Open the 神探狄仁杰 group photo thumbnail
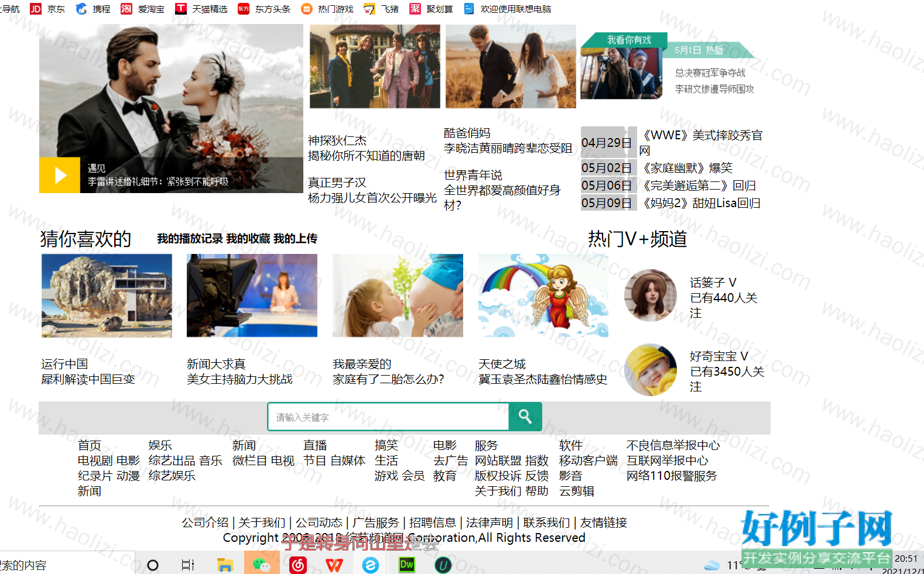The height and width of the screenshot is (574, 924). click(x=375, y=66)
